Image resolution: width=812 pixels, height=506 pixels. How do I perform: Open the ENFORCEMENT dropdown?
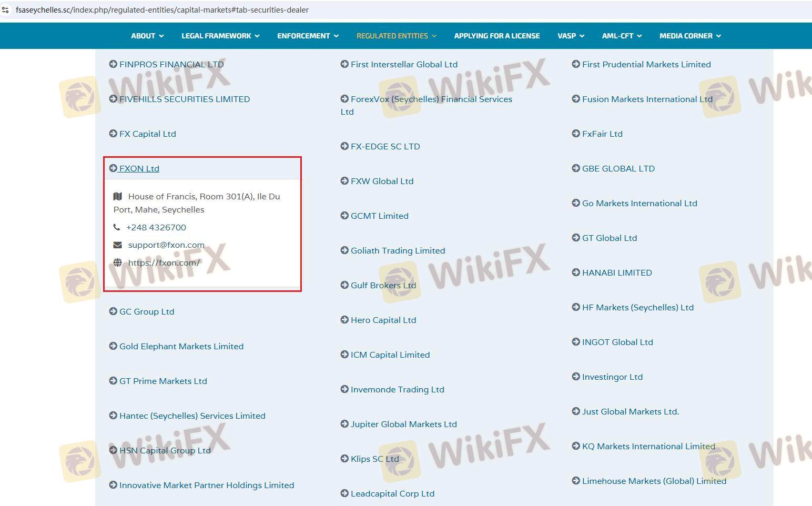(308, 36)
